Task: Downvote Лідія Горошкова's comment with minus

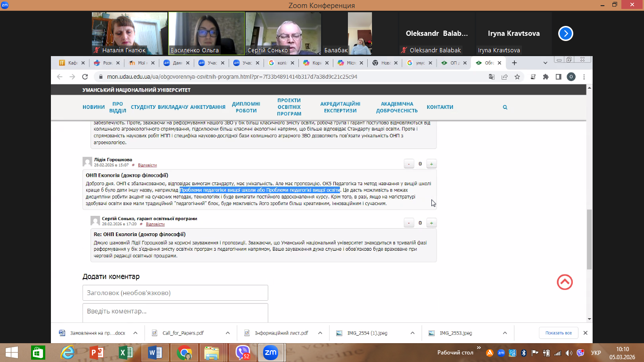Action: [x=409, y=164]
